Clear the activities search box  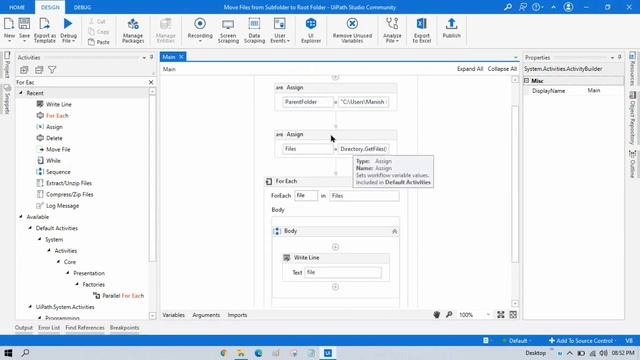pyautogui.click(x=151, y=82)
